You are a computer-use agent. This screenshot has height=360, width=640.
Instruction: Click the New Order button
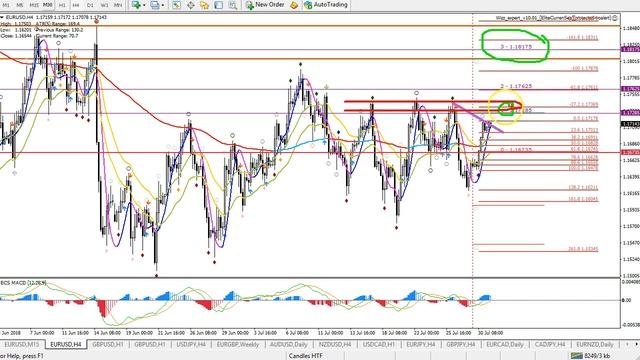pyautogui.click(x=265, y=5)
